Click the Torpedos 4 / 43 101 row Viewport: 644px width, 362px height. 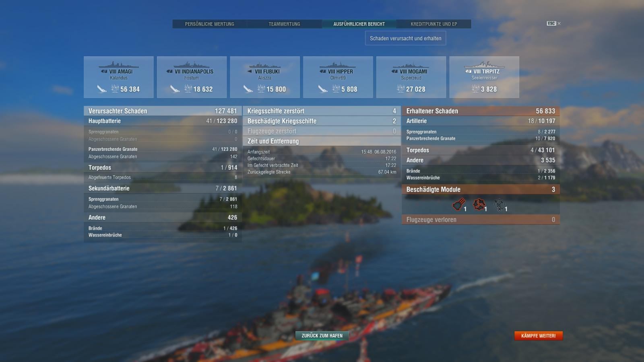(x=481, y=150)
